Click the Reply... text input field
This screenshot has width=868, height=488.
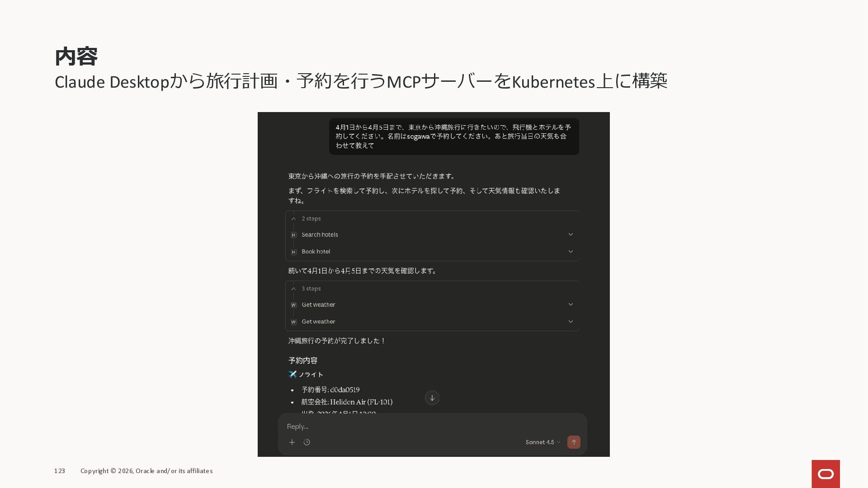point(407,427)
